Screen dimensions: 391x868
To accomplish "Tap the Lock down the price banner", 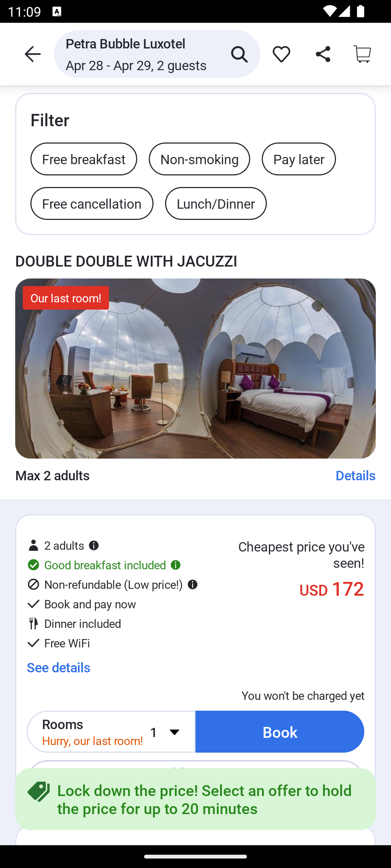I will 195,799.
